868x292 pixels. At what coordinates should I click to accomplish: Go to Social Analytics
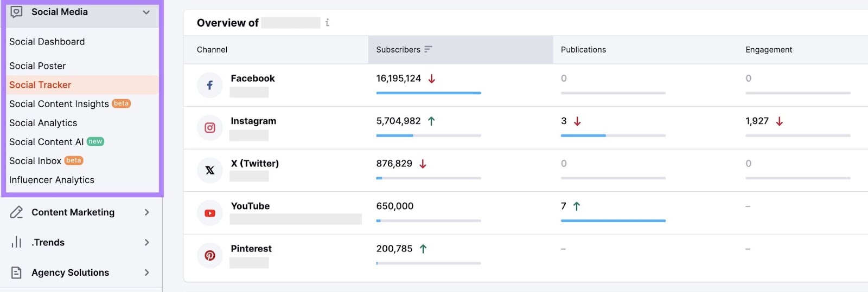click(x=43, y=123)
